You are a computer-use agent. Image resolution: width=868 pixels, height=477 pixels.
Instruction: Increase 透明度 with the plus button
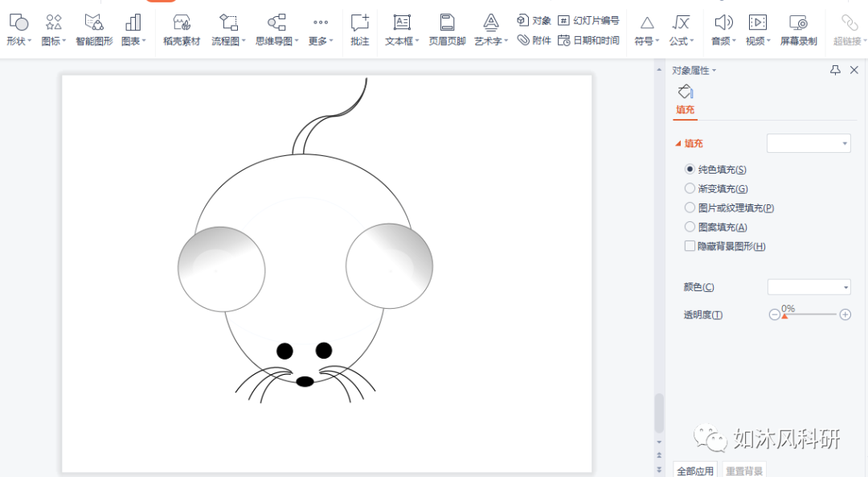pos(845,315)
